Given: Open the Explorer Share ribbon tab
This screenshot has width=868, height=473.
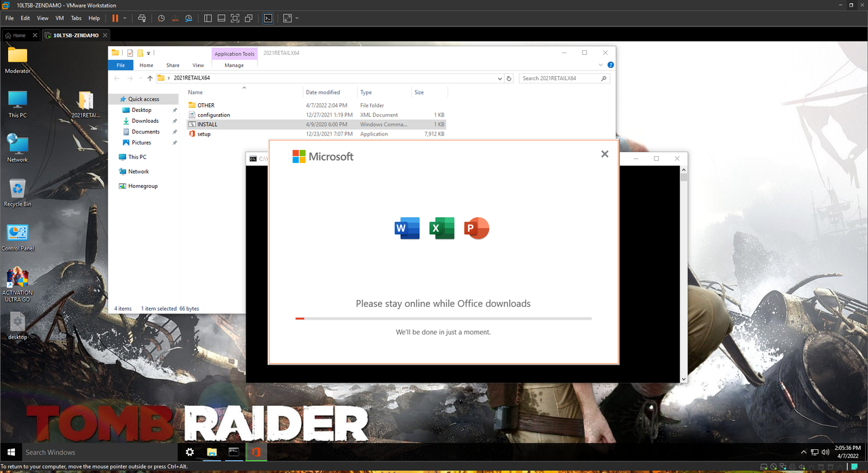Looking at the screenshot, I should click(x=173, y=65).
